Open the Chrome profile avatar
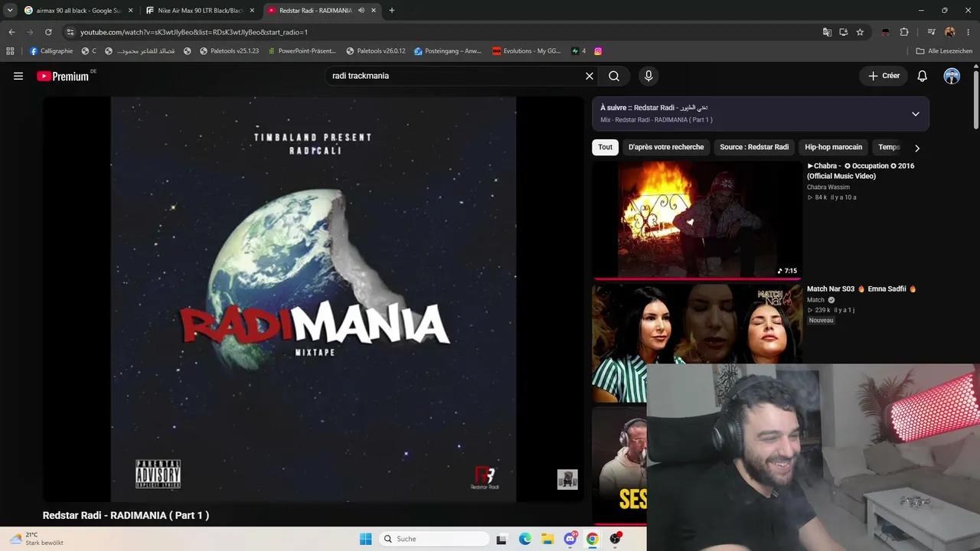The height and width of the screenshot is (551, 980). pyautogui.click(x=950, y=32)
